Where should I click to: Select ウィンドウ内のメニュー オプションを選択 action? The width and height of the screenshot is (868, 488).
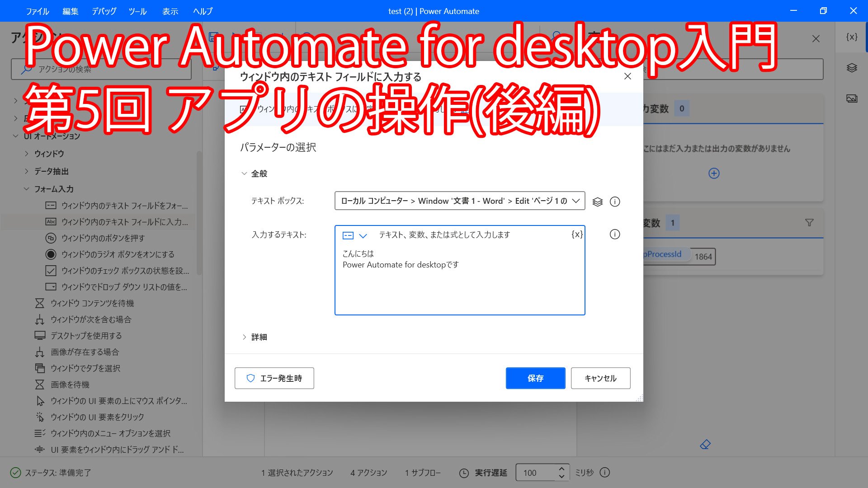[103, 433]
